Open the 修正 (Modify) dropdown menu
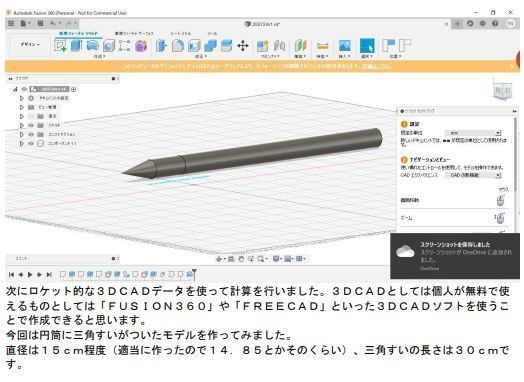Viewport: 524px width, 382px height. click(x=201, y=56)
